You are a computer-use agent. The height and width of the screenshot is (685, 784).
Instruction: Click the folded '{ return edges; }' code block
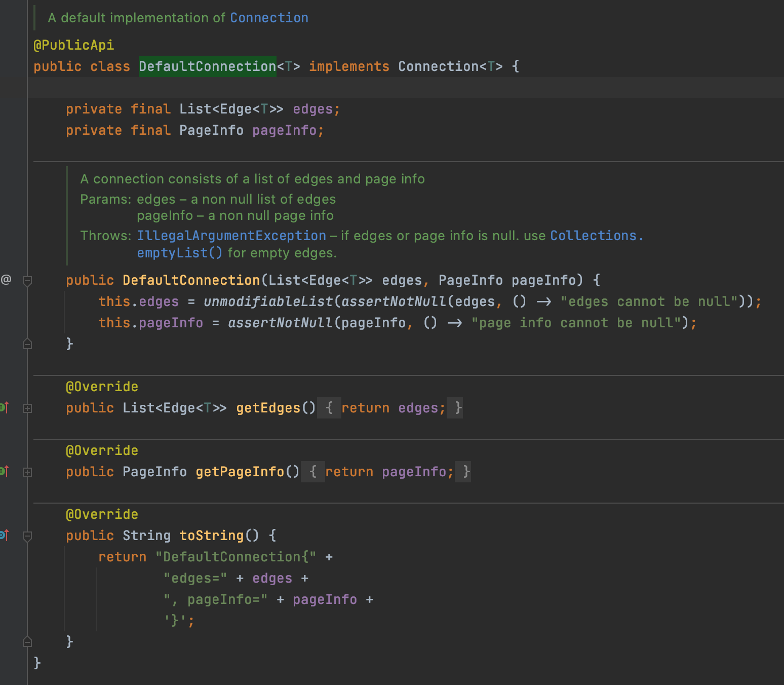(x=389, y=408)
